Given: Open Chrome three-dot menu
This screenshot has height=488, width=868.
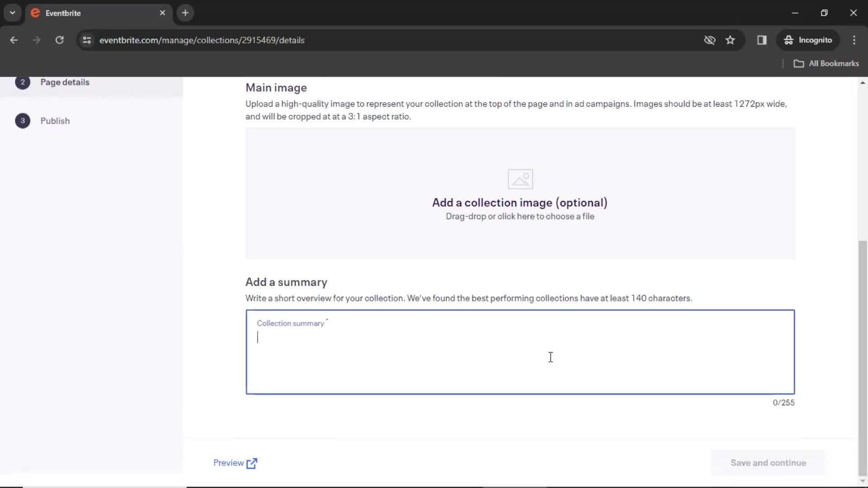Looking at the screenshot, I should (x=854, y=40).
